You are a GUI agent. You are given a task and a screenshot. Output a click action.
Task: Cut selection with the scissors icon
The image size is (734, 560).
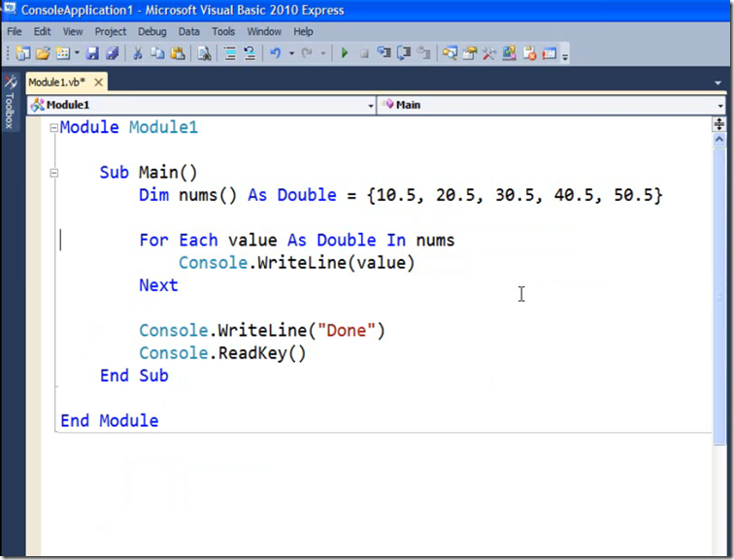(x=138, y=53)
